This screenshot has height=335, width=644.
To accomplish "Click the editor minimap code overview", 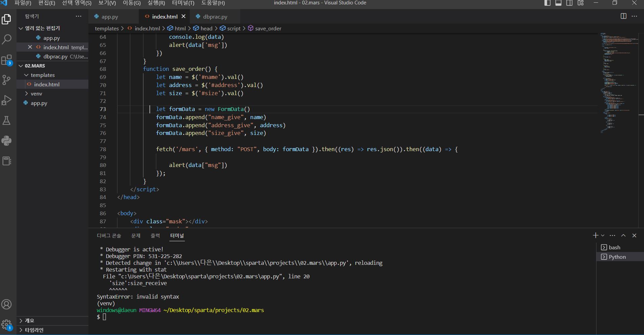I will pyautogui.click(x=619, y=83).
